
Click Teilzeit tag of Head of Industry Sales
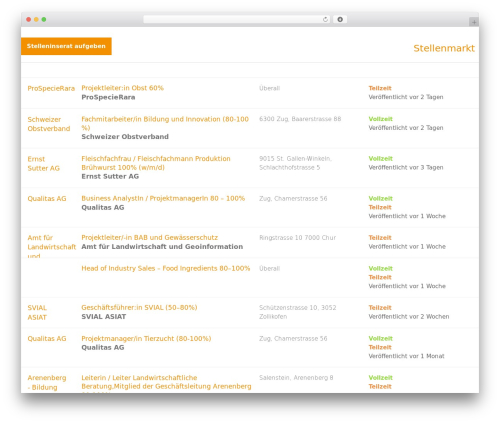380,277
